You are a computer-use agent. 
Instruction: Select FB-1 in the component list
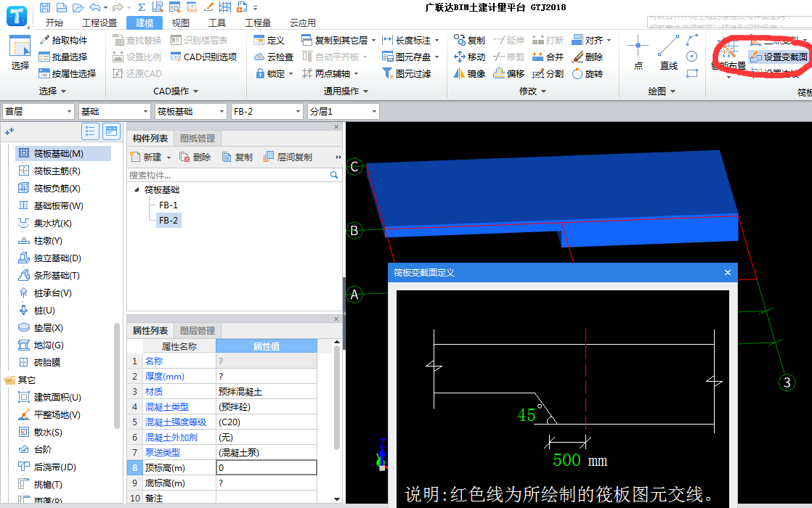click(169, 205)
